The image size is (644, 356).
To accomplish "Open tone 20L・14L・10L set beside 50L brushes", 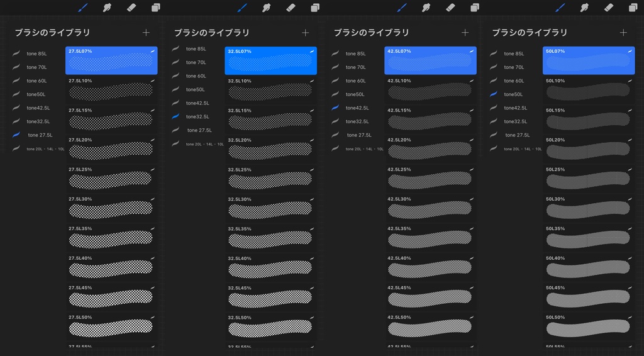I will pyautogui.click(x=515, y=148).
